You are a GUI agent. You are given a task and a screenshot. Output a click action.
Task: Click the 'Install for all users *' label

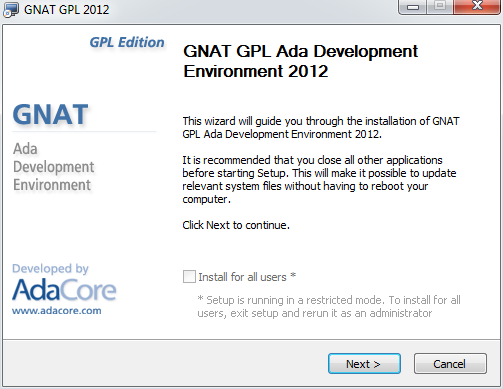coord(247,277)
